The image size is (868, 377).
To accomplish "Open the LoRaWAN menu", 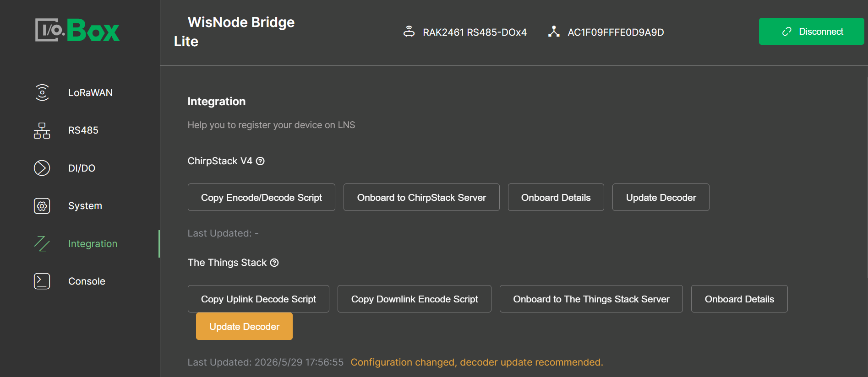I will (x=90, y=92).
